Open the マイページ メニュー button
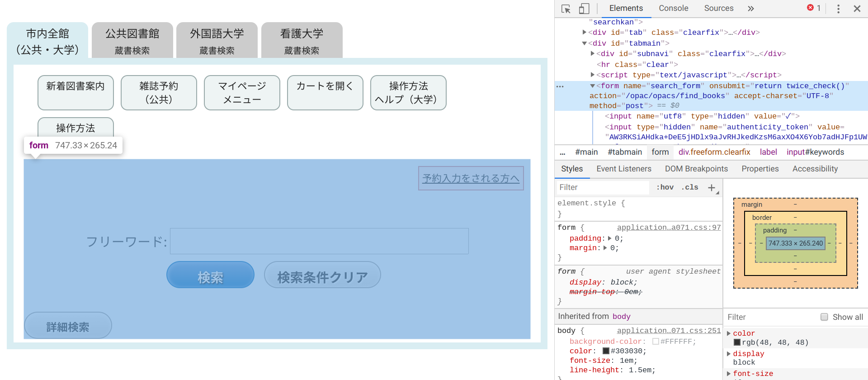 242,93
